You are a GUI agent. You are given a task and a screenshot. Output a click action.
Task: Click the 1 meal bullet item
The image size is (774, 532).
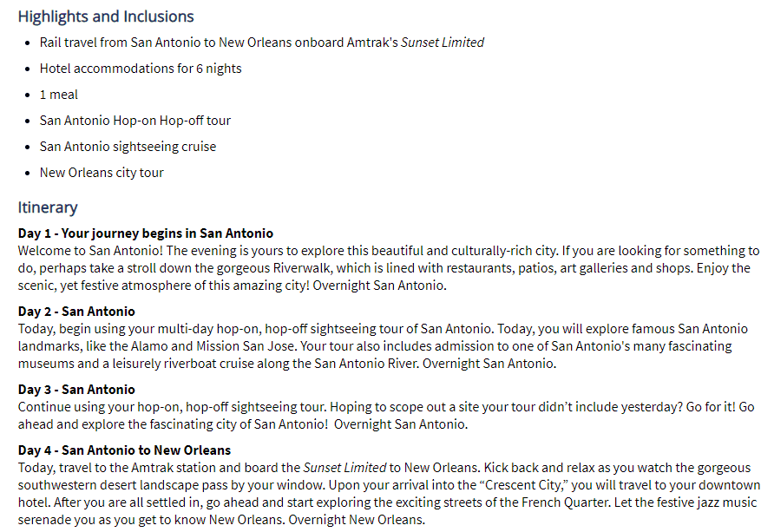[x=59, y=95]
